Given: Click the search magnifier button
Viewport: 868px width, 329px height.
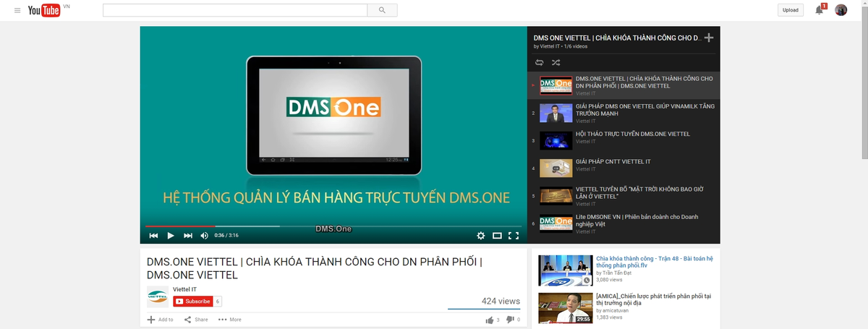Looking at the screenshot, I should tap(382, 10).
